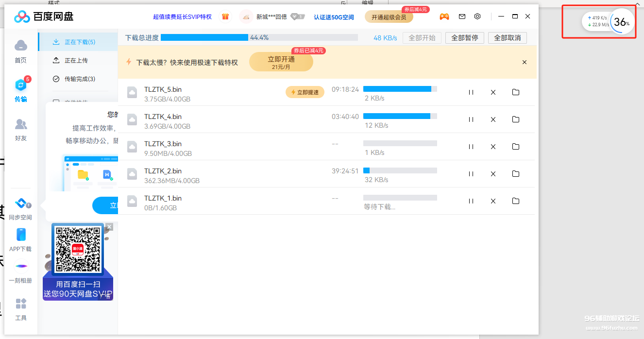Viewport: 644px width, 339px height.
Task: Click the 36% floating speed widget
Action: pos(609,22)
